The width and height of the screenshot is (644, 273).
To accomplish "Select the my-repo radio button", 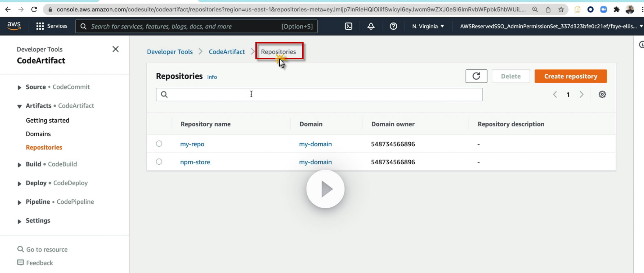I will click(x=159, y=144).
